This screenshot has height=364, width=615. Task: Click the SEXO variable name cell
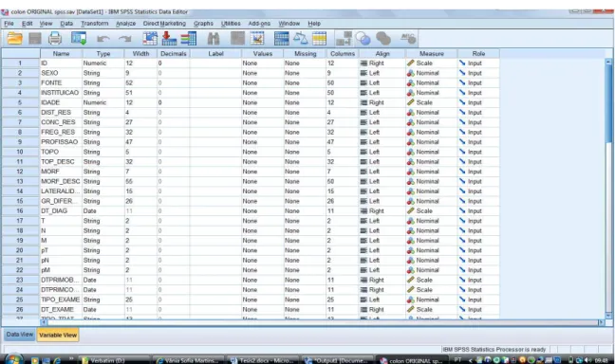(61, 73)
